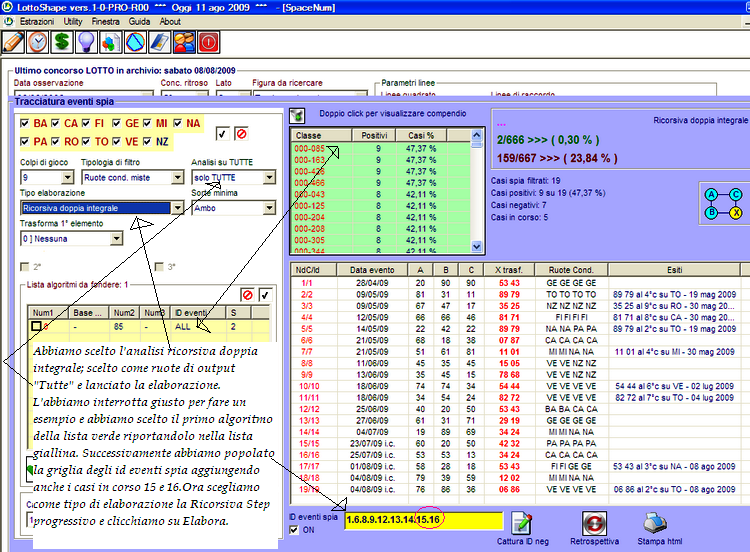The image size is (750, 552).
Task: Click the red uncheck-all icon beside wheels
Action: coord(242,134)
